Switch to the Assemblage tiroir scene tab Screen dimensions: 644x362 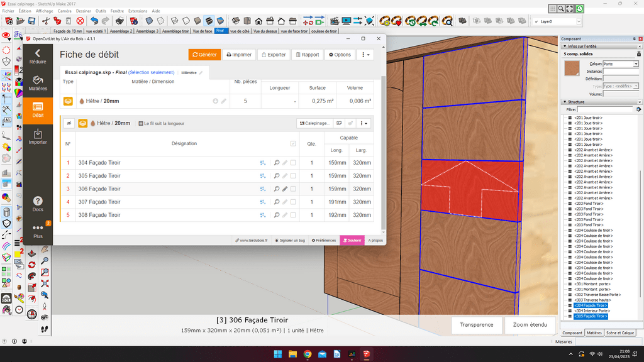pos(175,31)
